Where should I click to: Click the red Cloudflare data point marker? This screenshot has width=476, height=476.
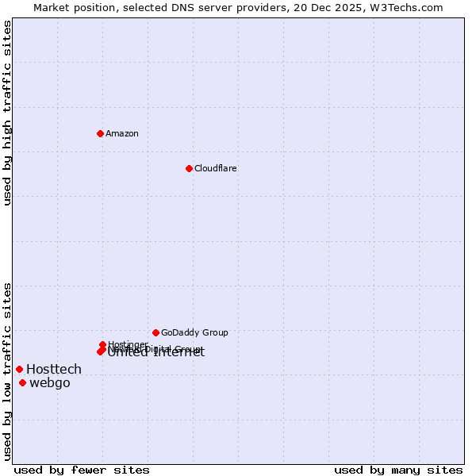(x=189, y=168)
